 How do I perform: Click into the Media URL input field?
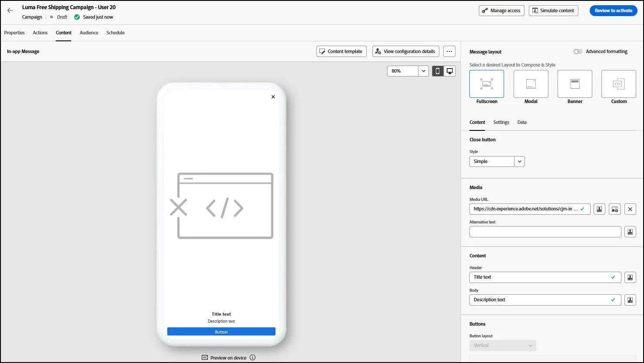tap(530, 209)
